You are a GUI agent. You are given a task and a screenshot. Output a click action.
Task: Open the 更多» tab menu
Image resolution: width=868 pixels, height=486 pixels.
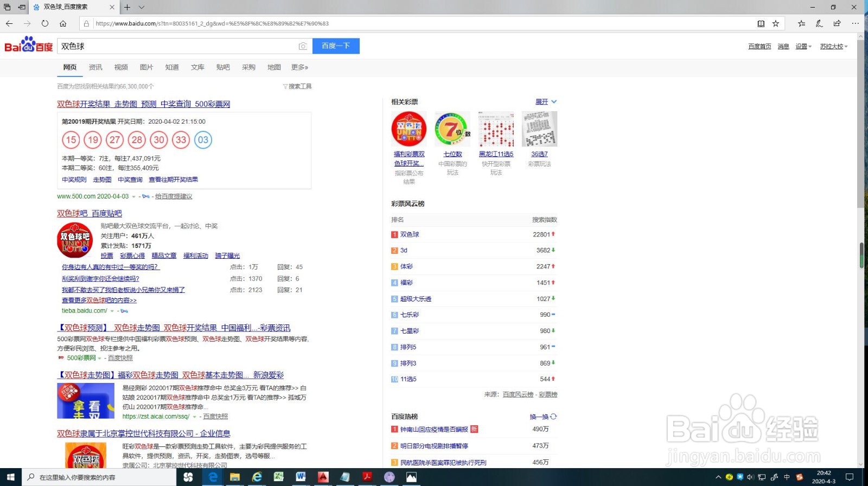(x=299, y=67)
